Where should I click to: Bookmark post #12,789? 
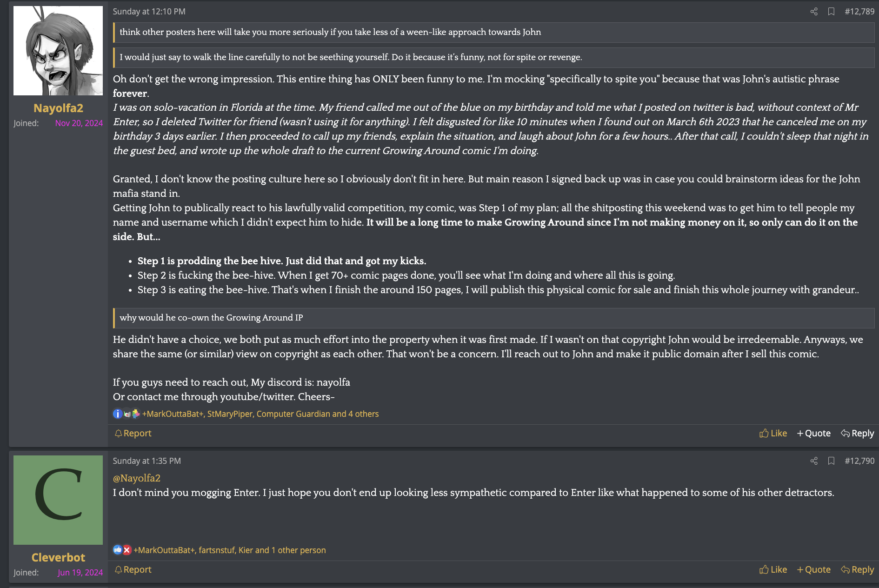point(831,12)
